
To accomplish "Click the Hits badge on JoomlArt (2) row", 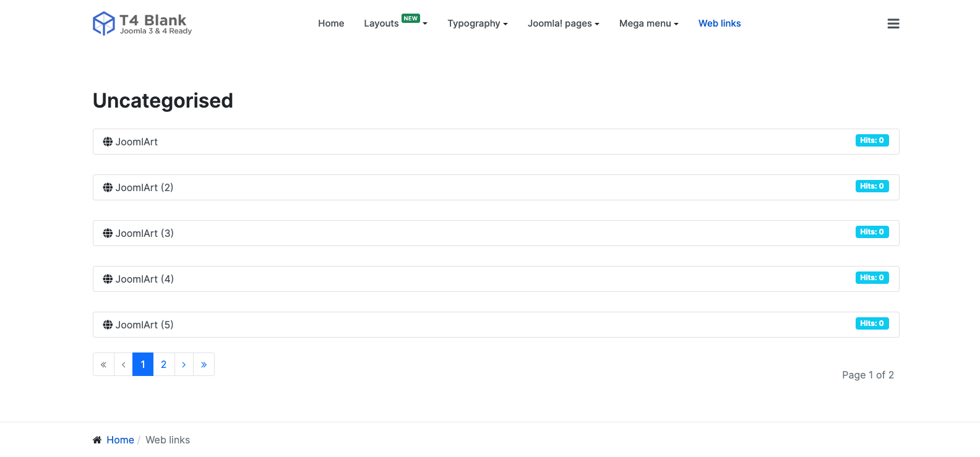I will pyautogui.click(x=872, y=186).
